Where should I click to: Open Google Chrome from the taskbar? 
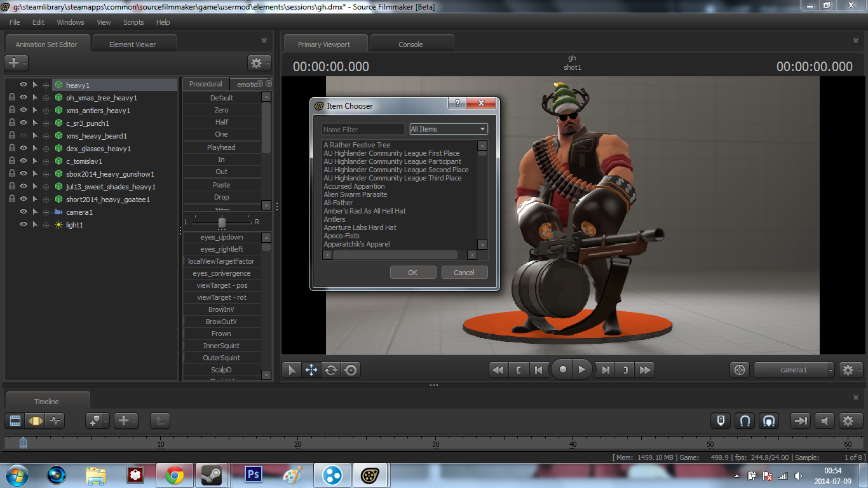click(175, 475)
